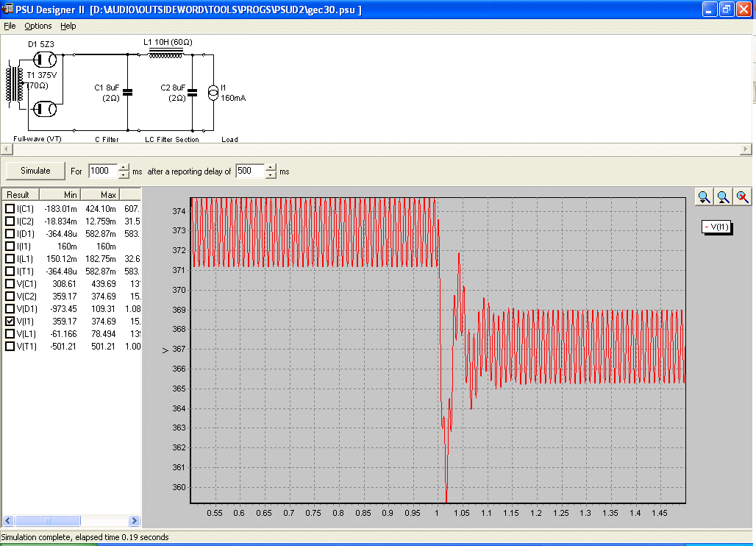Click the Result column header
Image resolution: width=756 pixels, height=546 pixels.
click(x=21, y=195)
